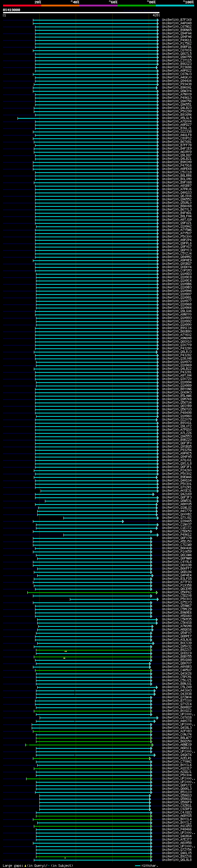The height and width of the screenshot is (868, 197).
Task: Select the UniRef100_A5LGL5 label
Action: 176,118
